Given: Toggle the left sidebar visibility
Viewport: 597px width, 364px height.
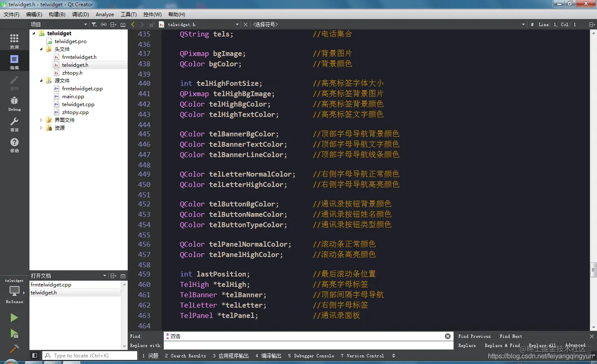Looking at the screenshot, I should [35, 355].
